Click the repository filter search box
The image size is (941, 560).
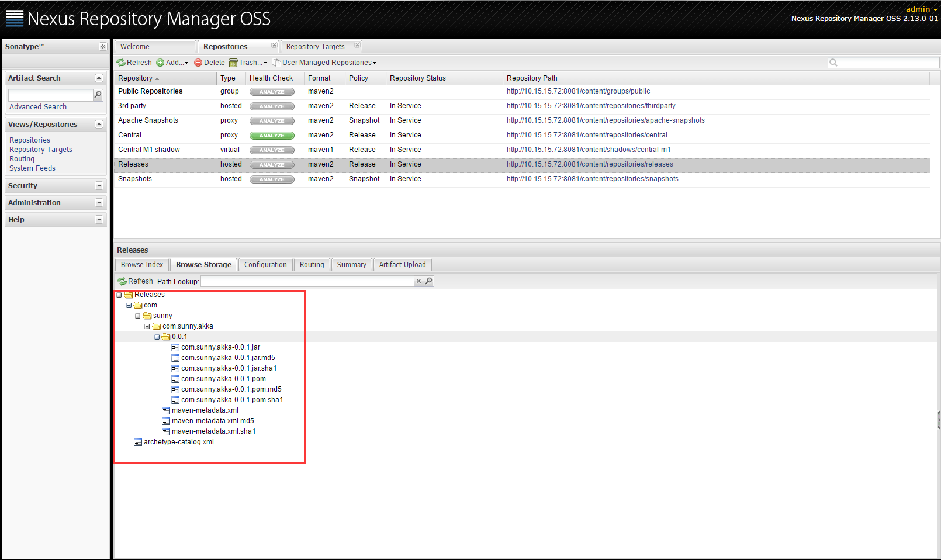point(883,63)
